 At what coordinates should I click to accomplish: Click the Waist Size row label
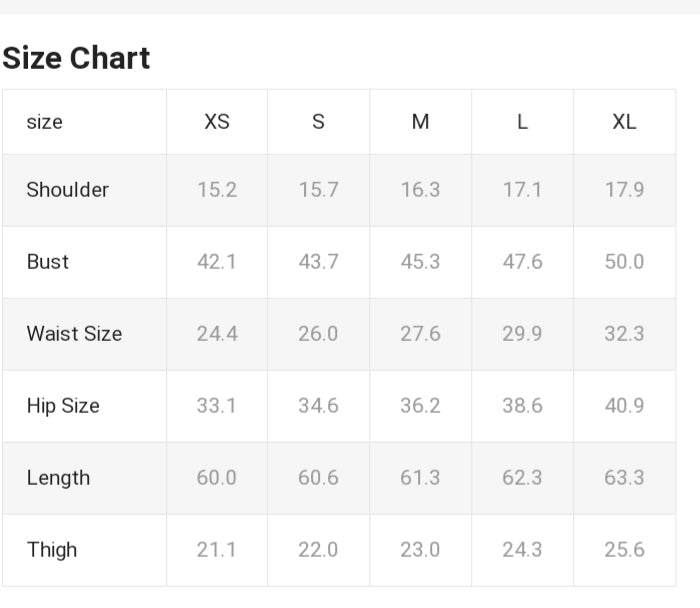click(x=74, y=334)
